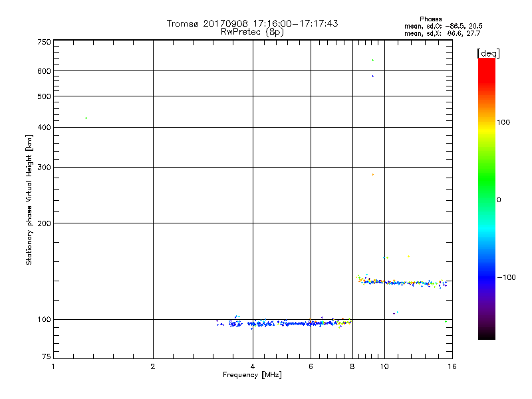Click the y-axis tick label '100'

tap(44, 320)
